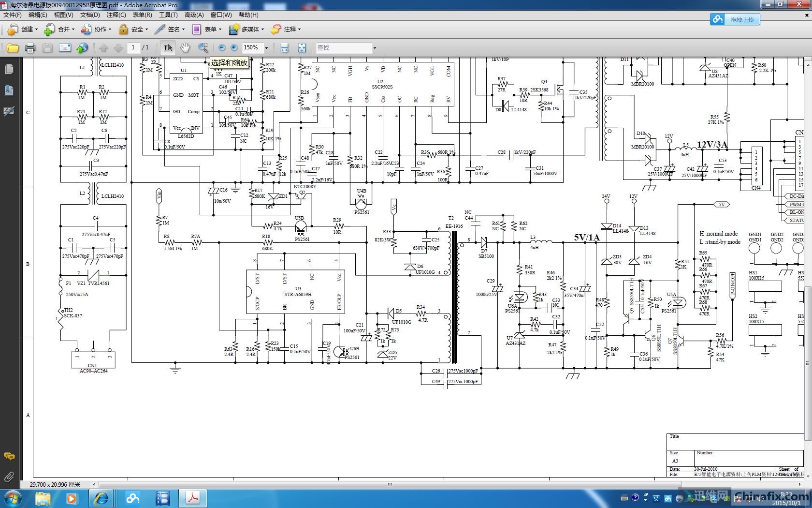Open the Bookmarks panel in left sidebar

(x=9, y=90)
